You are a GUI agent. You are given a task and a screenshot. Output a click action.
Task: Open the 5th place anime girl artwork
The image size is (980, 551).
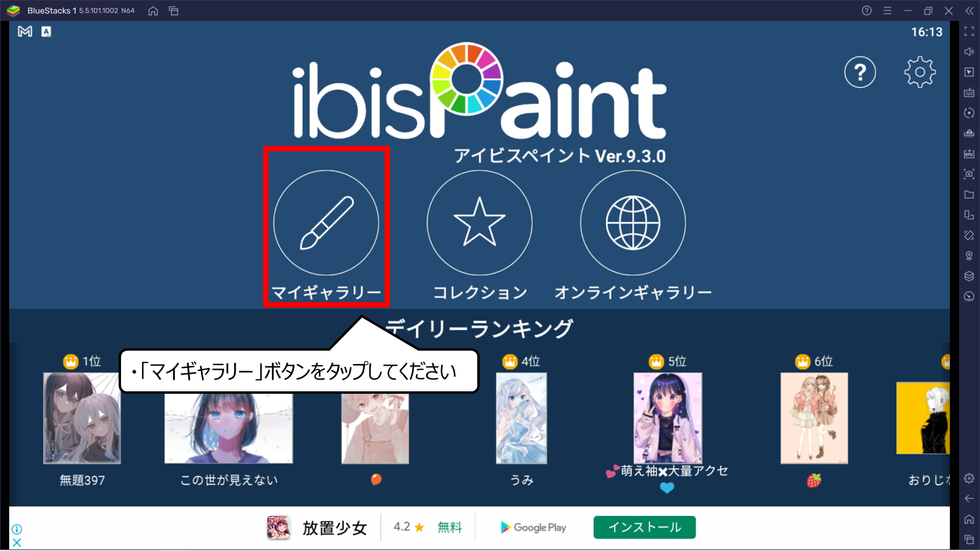pos(667,418)
